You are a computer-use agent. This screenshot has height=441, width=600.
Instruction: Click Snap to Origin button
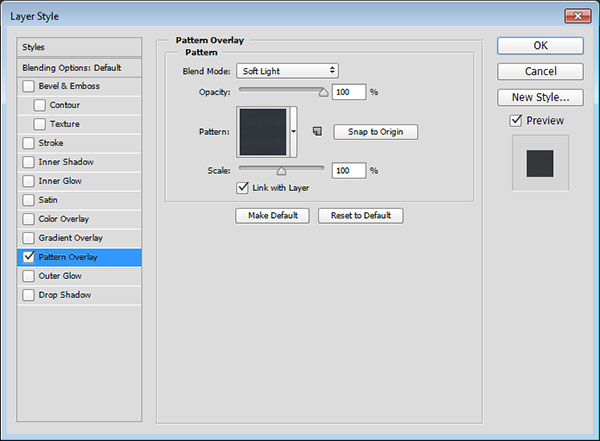(x=375, y=132)
